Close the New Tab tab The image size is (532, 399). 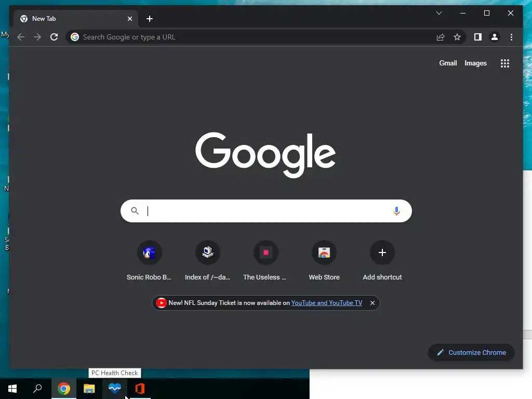click(x=129, y=19)
